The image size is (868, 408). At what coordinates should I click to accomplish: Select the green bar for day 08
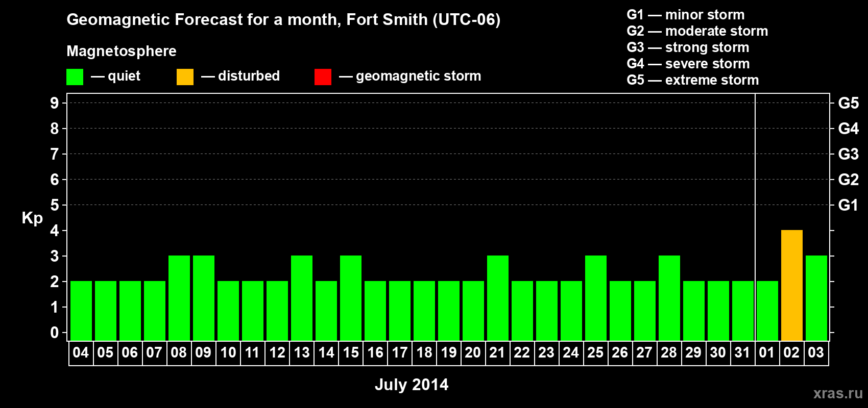point(179,298)
